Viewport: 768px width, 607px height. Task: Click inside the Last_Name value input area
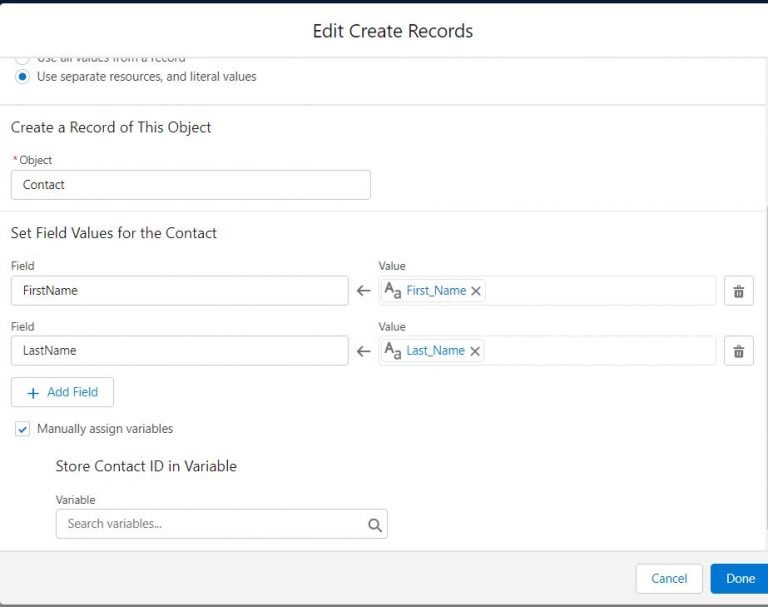point(600,351)
